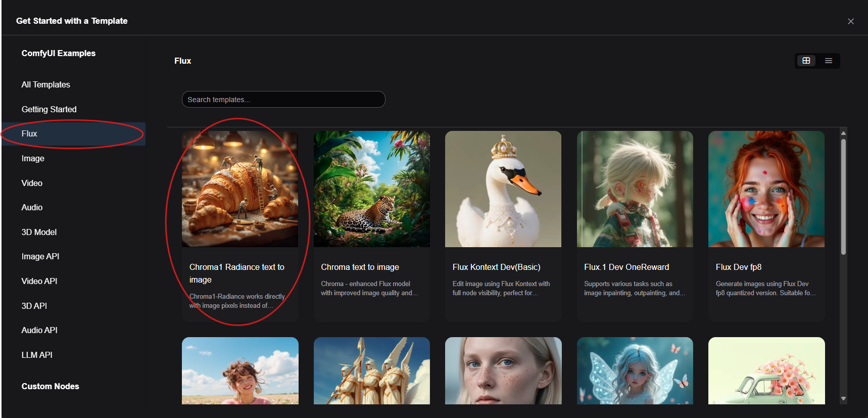
Task: Click Supports various tasks description
Action: (x=635, y=288)
